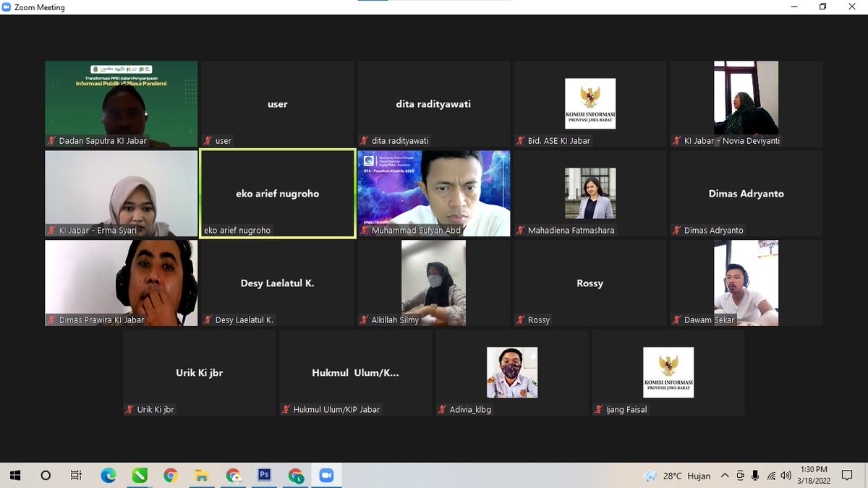The image size is (868, 488).
Task: Open the notification center icon
Action: (847, 476)
